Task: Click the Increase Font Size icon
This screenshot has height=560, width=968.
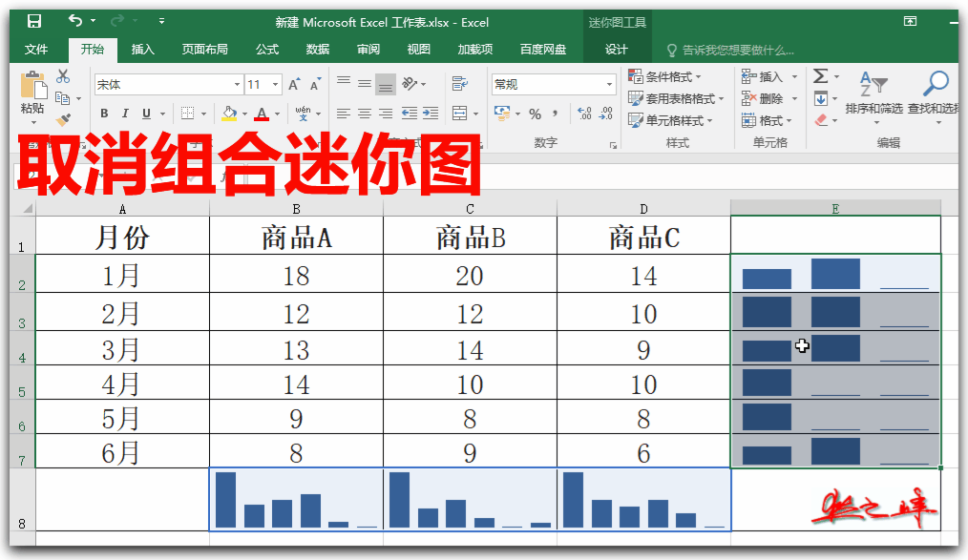Action: [294, 85]
